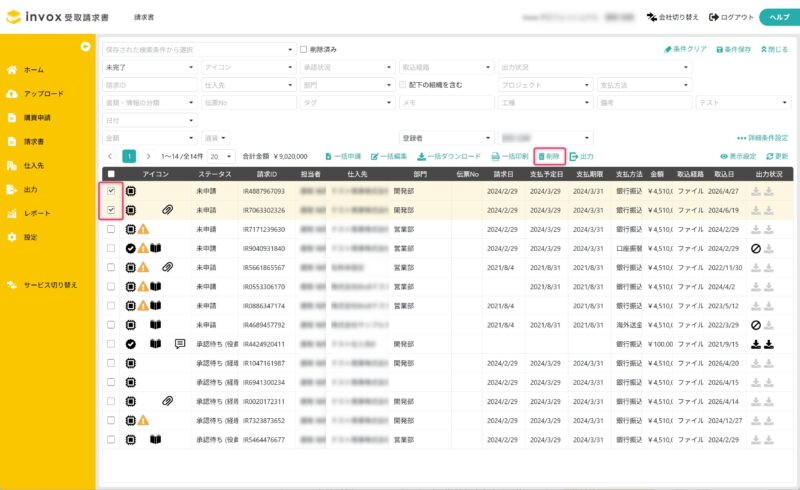Click the ヘルプ button
This screenshot has width=800, height=490.
[x=776, y=17]
